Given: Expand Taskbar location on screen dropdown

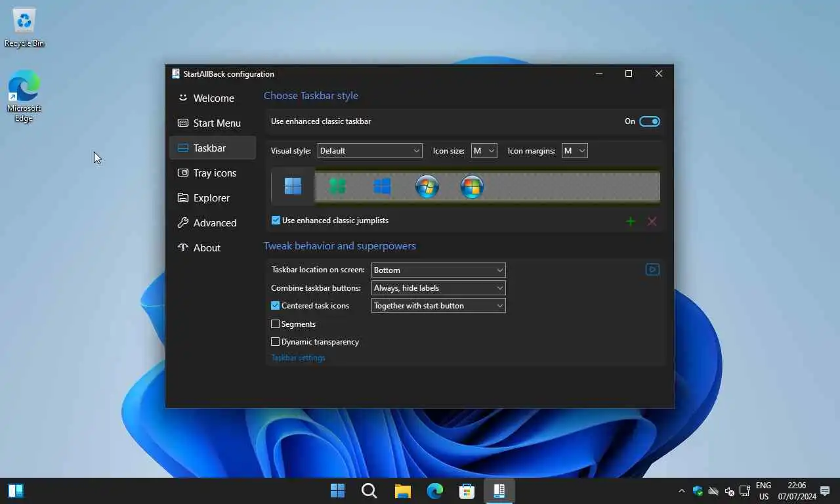Looking at the screenshot, I should click(x=438, y=270).
